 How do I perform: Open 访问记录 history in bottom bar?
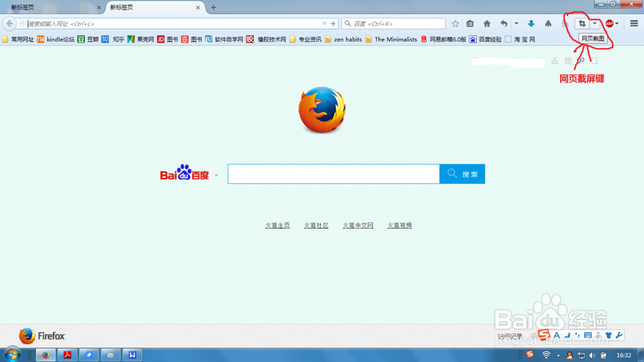point(509,336)
